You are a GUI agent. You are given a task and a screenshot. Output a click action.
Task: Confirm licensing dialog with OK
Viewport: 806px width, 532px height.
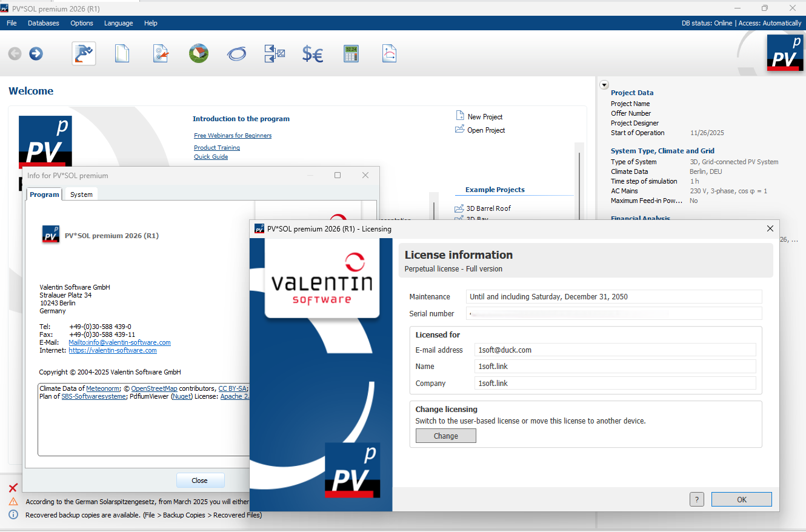tap(742, 499)
